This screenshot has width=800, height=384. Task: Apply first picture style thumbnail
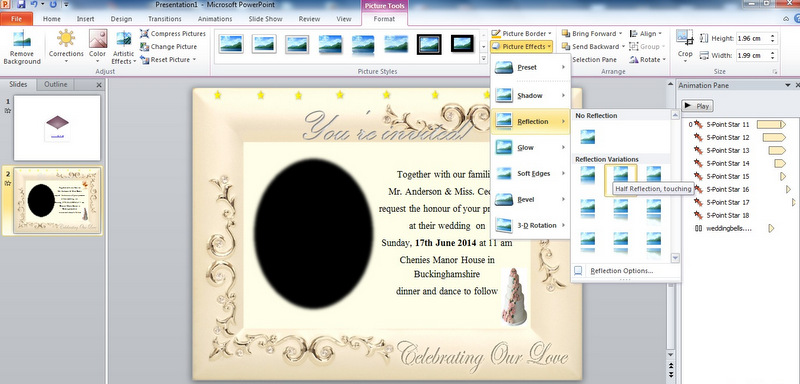(231, 44)
